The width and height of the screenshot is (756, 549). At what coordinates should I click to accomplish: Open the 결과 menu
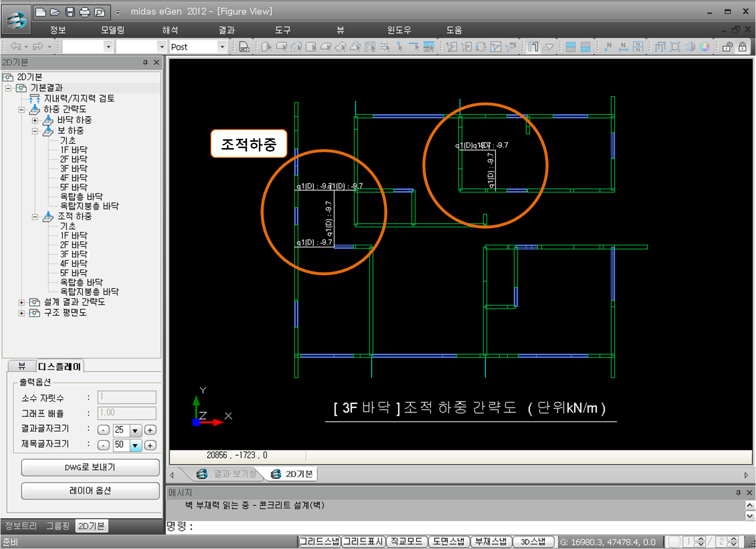coord(227,30)
